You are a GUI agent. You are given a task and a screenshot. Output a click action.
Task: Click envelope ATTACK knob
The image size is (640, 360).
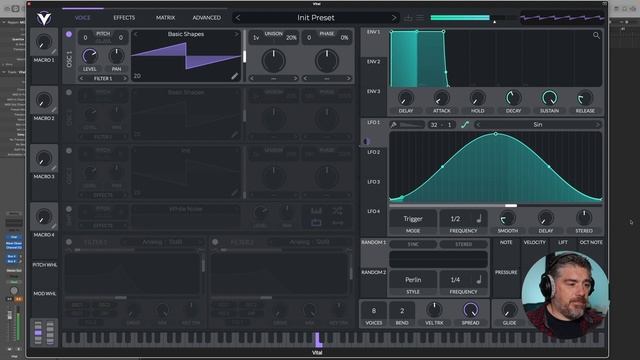(441, 98)
